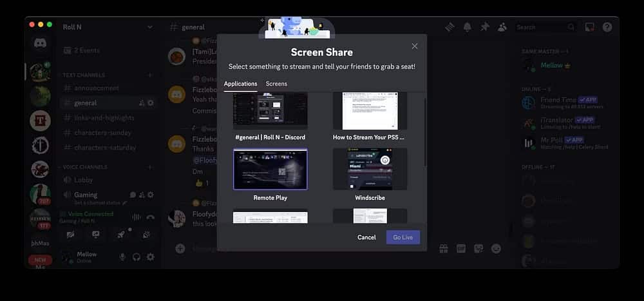Image resolution: width=644 pixels, height=301 pixels.
Task: Select the red T server icon
Action: coord(40,121)
